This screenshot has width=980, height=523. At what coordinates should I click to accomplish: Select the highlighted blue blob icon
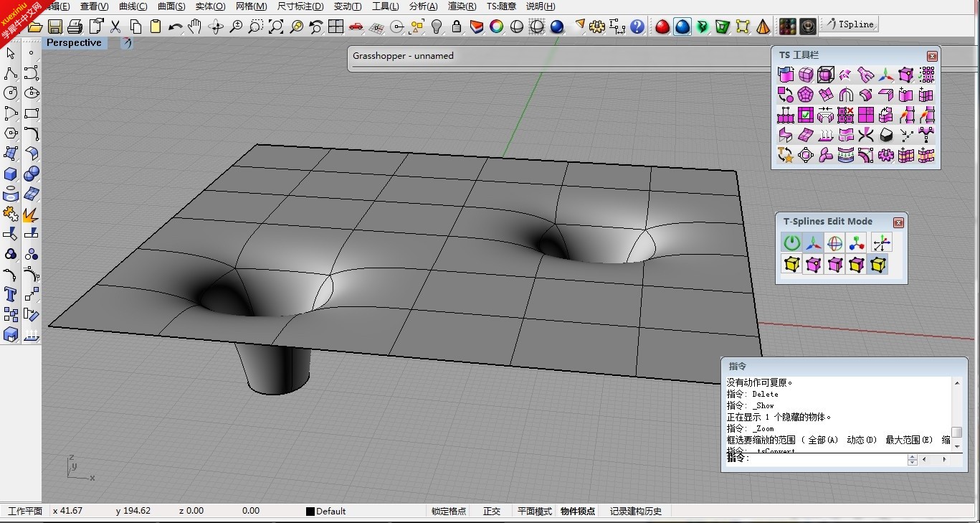(x=682, y=27)
